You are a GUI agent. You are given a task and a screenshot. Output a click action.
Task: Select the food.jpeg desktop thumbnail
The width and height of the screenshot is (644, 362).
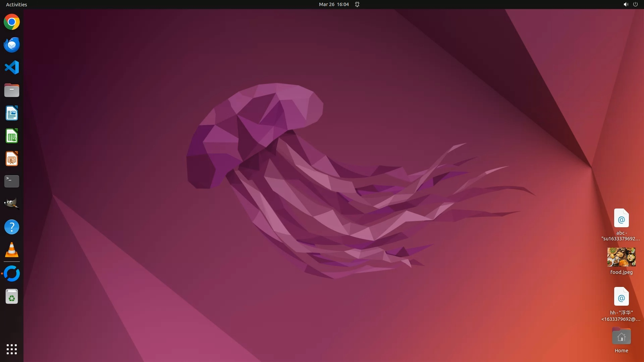621,257
